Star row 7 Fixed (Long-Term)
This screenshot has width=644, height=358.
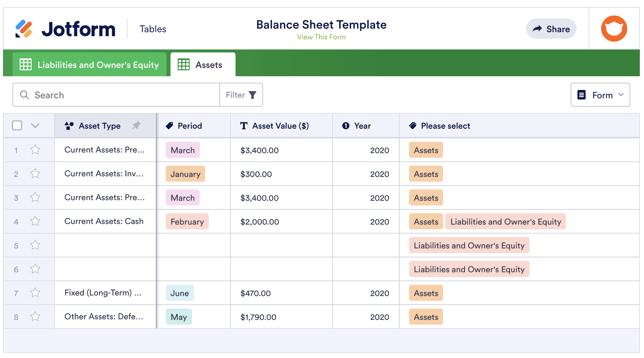(x=35, y=292)
